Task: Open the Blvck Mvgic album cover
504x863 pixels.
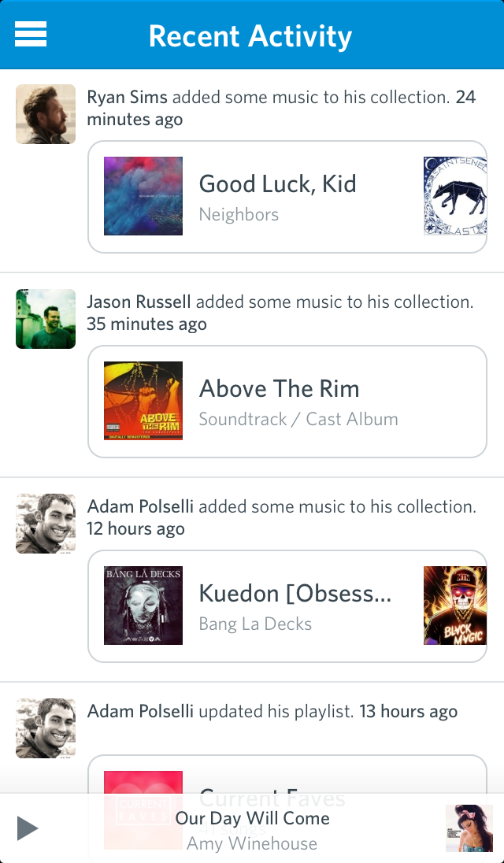Action: [454, 606]
